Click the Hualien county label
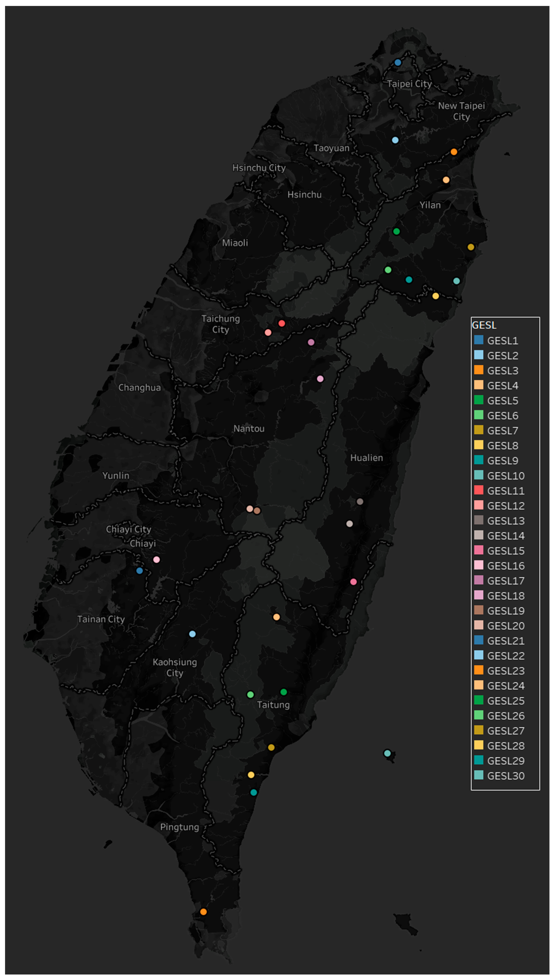Screen dimensions: 555x980 [x=366, y=458]
